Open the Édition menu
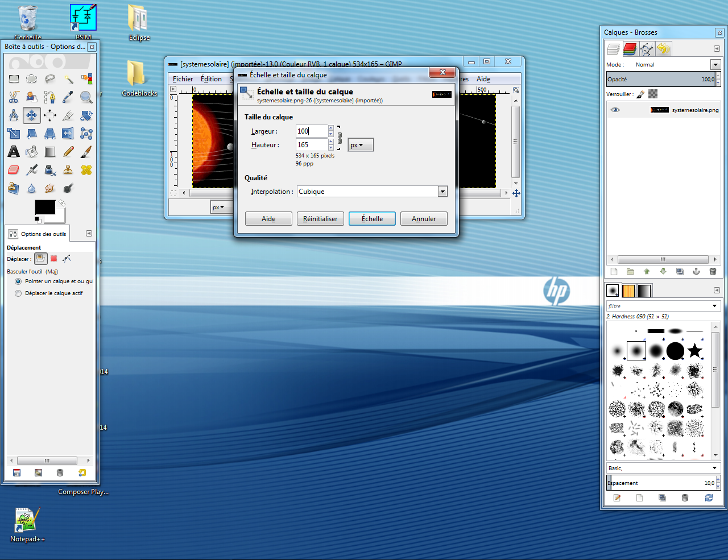The image size is (728, 560). click(211, 79)
